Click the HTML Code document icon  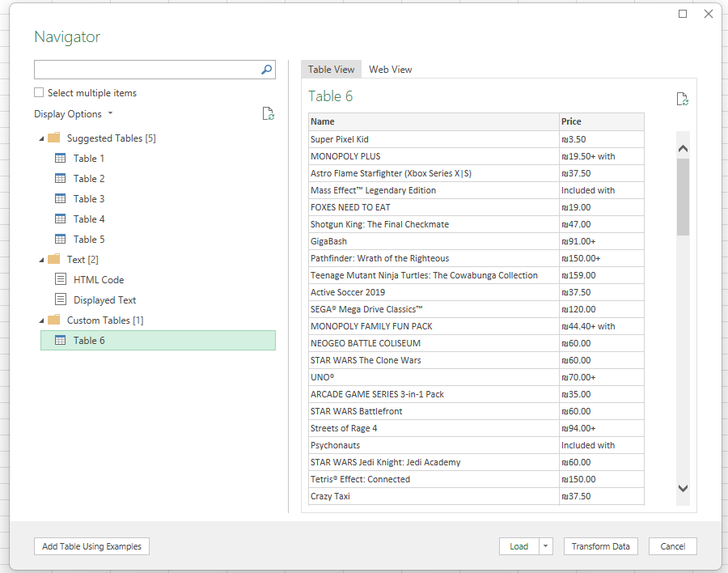(x=60, y=279)
